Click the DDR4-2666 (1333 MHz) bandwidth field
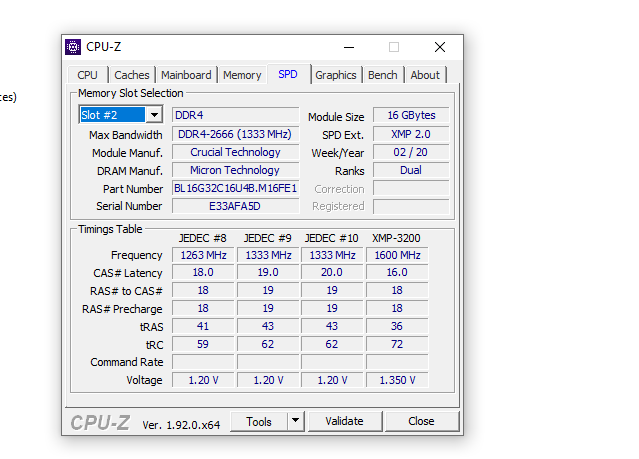 coord(235,134)
